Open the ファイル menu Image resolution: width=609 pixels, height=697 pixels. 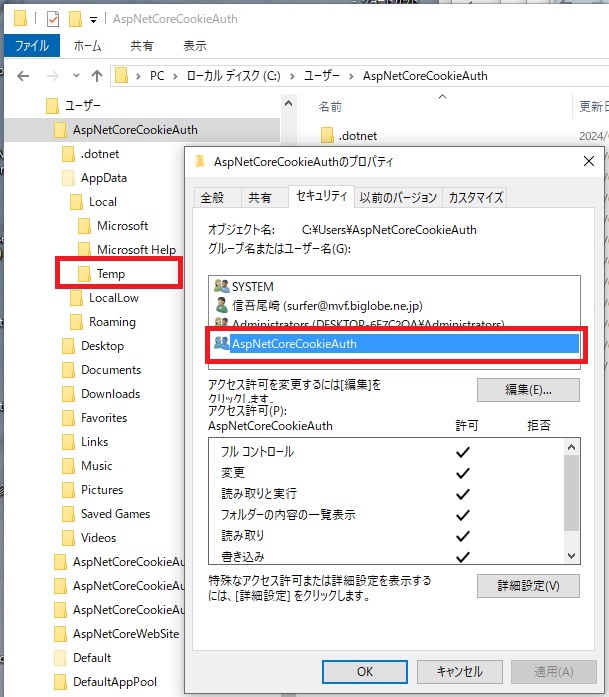[x=32, y=46]
